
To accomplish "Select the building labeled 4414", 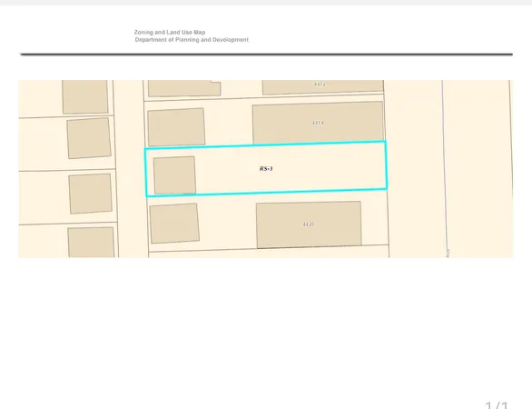I will tap(318, 123).
